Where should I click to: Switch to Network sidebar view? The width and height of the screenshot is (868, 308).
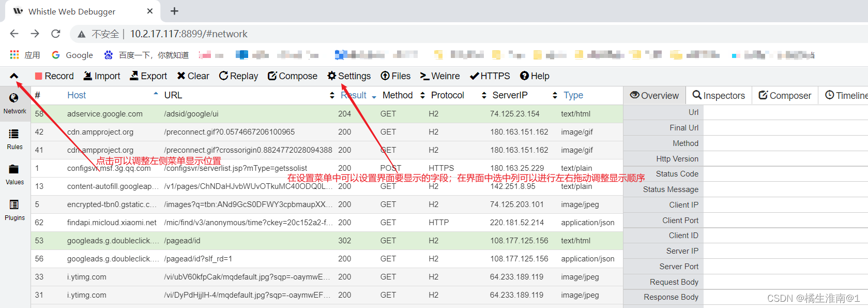(14, 104)
